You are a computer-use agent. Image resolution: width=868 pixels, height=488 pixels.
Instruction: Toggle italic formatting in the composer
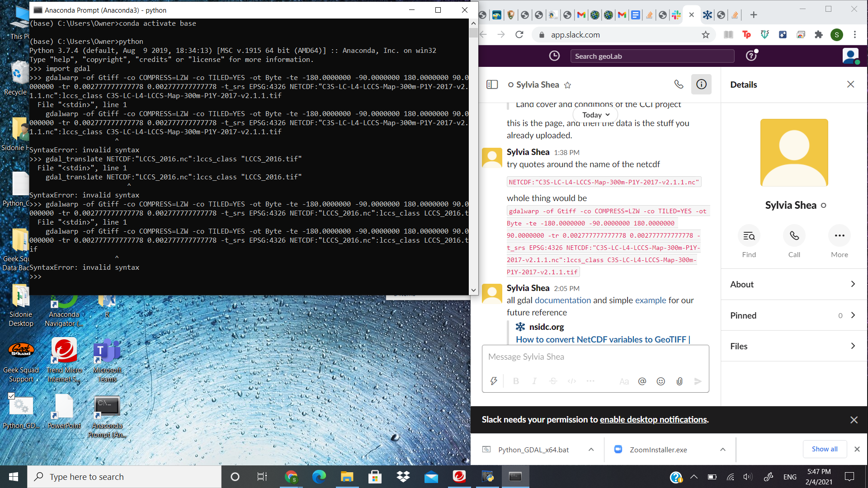pyautogui.click(x=534, y=381)
